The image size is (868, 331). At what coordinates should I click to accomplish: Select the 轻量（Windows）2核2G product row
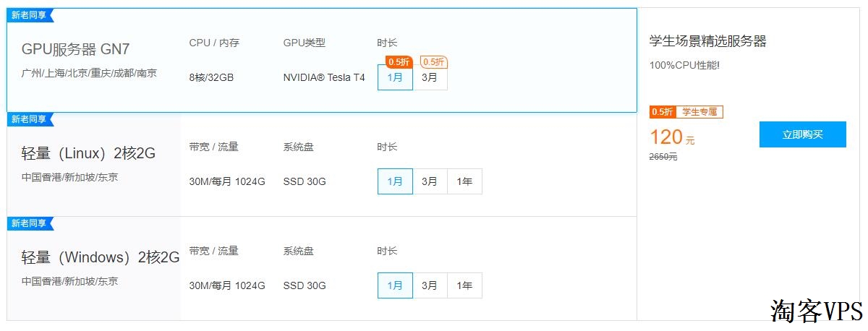(x=322, y=268)
